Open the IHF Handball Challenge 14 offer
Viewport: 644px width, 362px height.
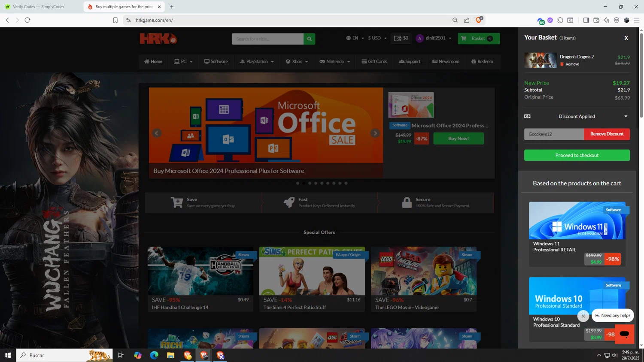(200, 279)
